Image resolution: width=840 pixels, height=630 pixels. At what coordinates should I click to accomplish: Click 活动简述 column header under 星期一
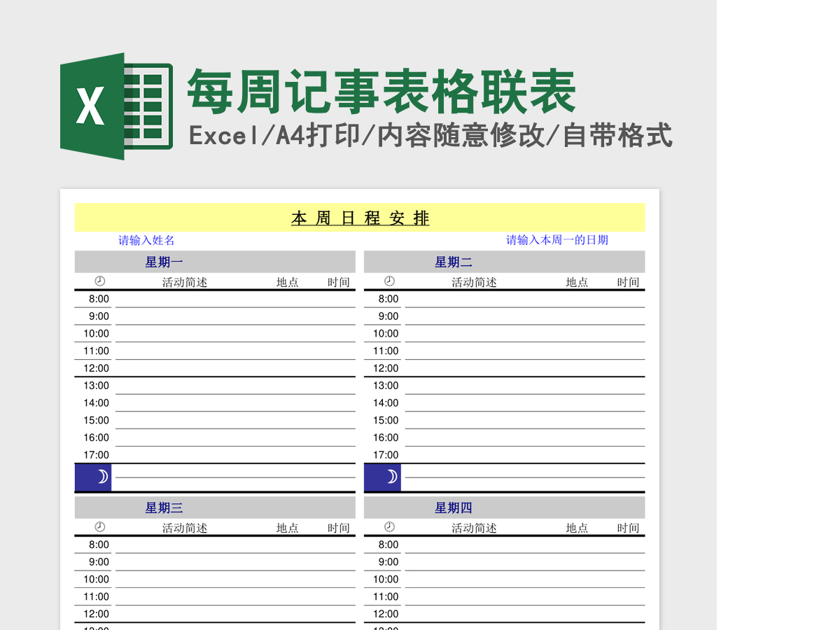point(185,282)
